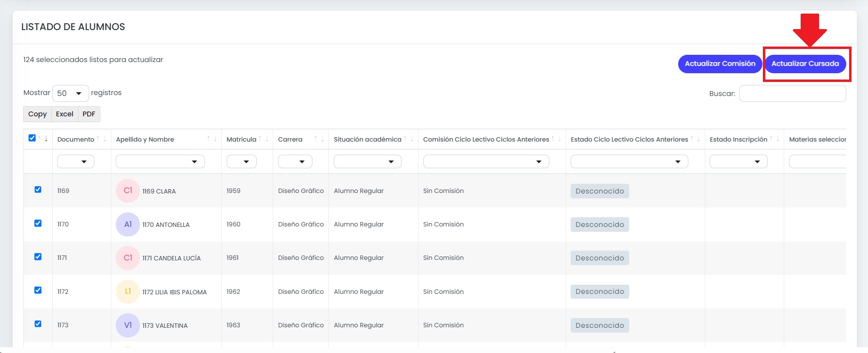Open the Documento column filter dropdown

tap(76, 161)
